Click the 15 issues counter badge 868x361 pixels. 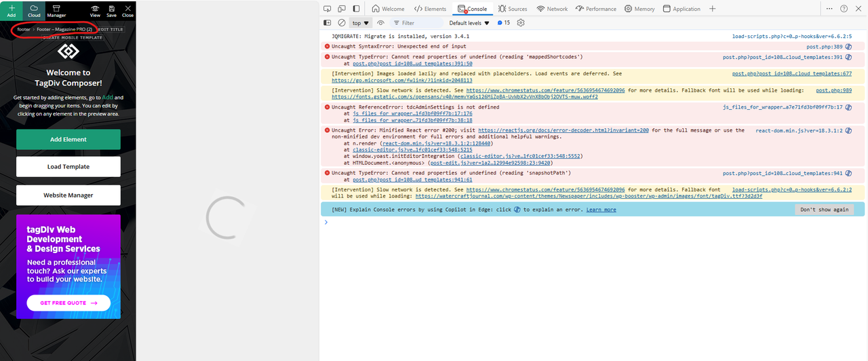click(503, 23)
